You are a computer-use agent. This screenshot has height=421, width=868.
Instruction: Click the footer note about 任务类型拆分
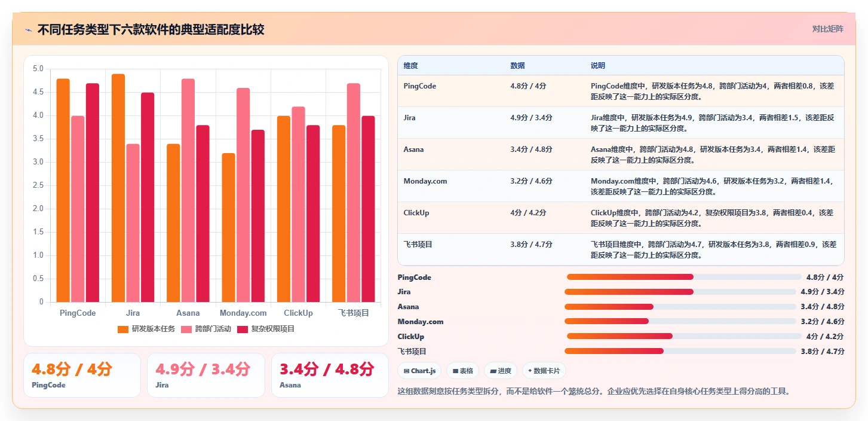594,392
